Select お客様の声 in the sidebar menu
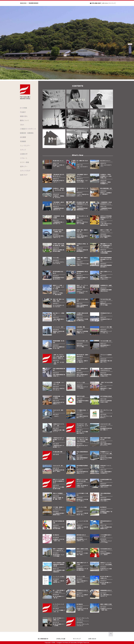 click(24, 154)
